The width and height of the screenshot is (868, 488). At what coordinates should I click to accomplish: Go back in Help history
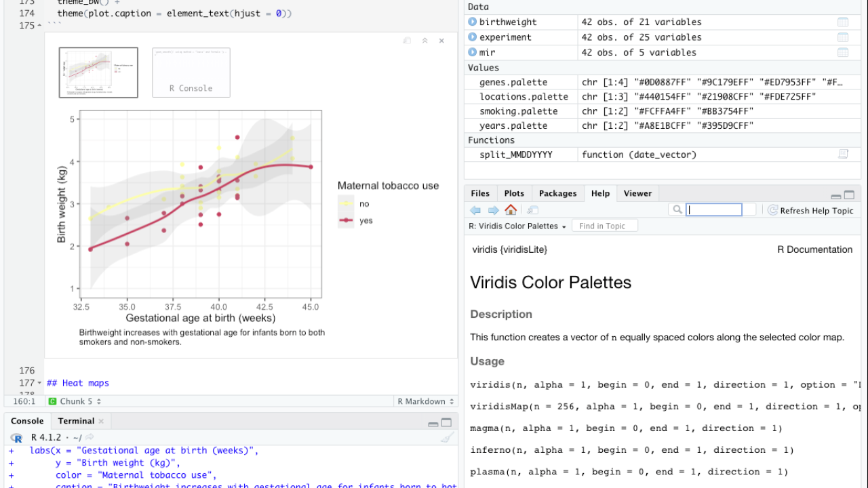click(x=475, y=210)
